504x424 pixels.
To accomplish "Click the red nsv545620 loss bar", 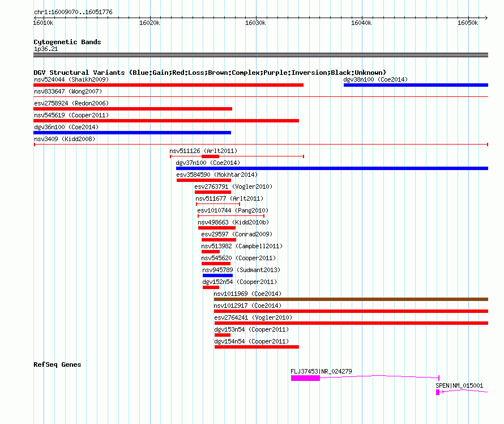I will (x=216, y=264).
